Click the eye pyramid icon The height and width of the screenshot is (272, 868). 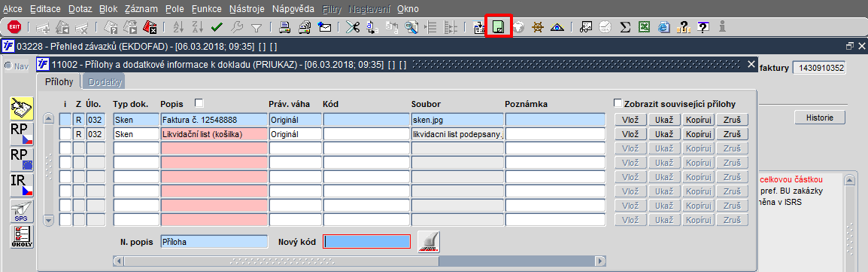coord(557,26)
